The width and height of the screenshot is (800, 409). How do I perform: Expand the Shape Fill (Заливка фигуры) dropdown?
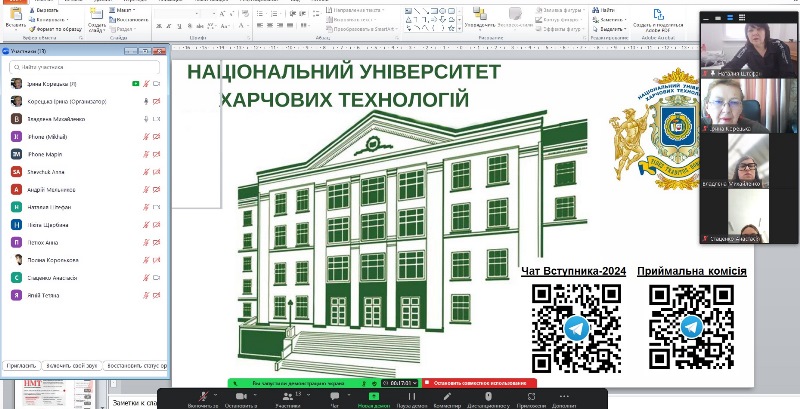[584, 10]
